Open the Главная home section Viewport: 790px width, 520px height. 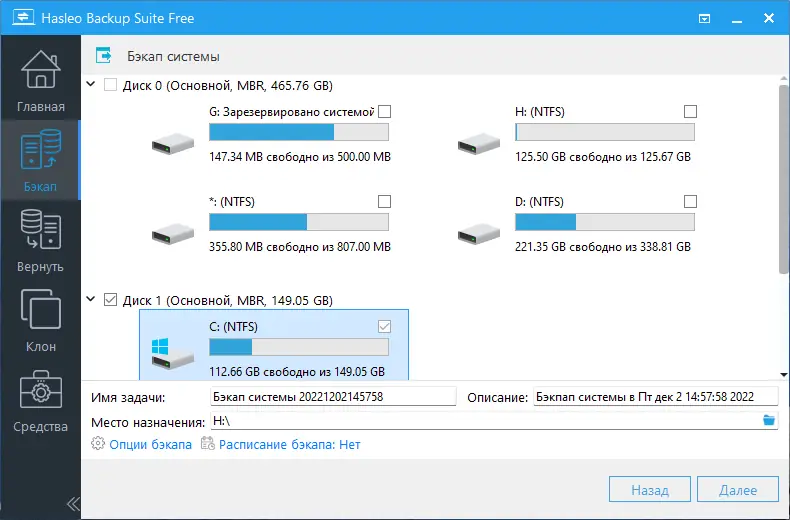pyautogui.click(x=40, y=80)
